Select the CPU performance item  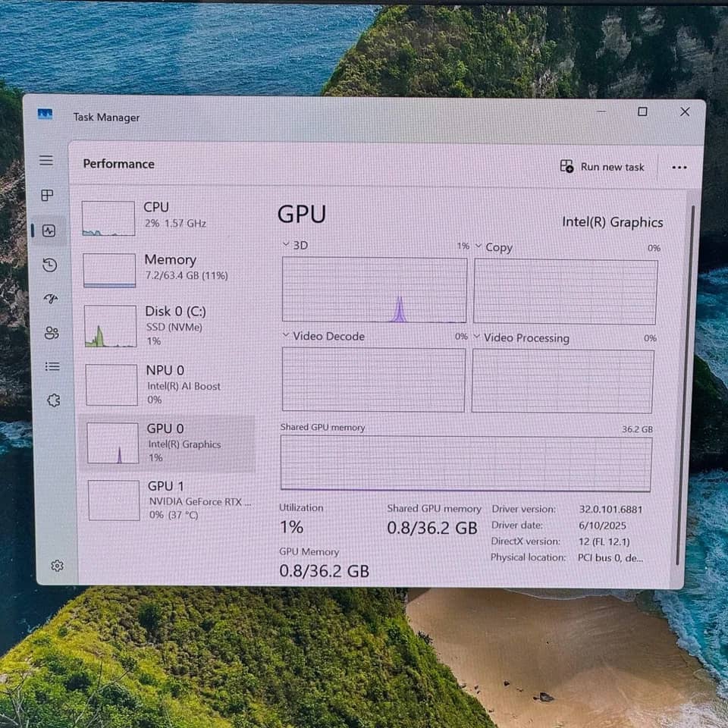167,218
